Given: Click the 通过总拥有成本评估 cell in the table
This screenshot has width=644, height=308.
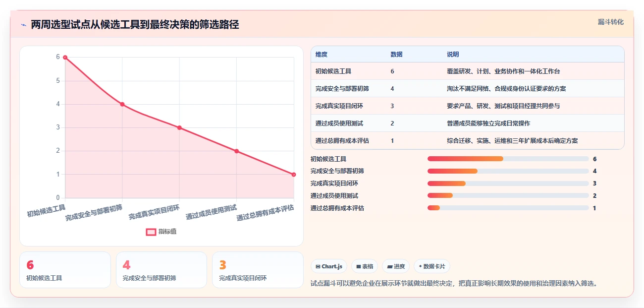Looking at the screenshot, I should [x=342, y=141].
